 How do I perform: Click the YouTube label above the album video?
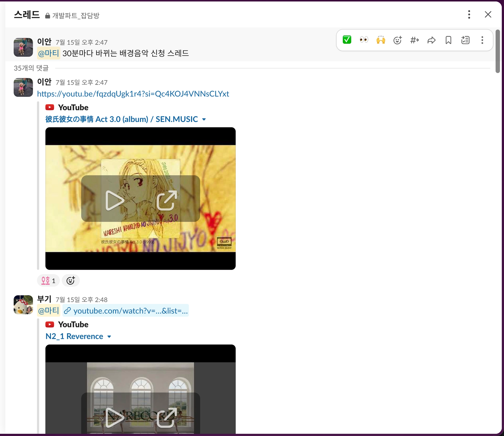coord(73,107)
